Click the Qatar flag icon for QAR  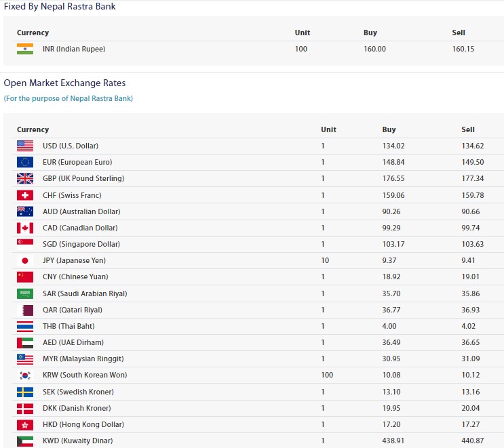coord(25,310)
